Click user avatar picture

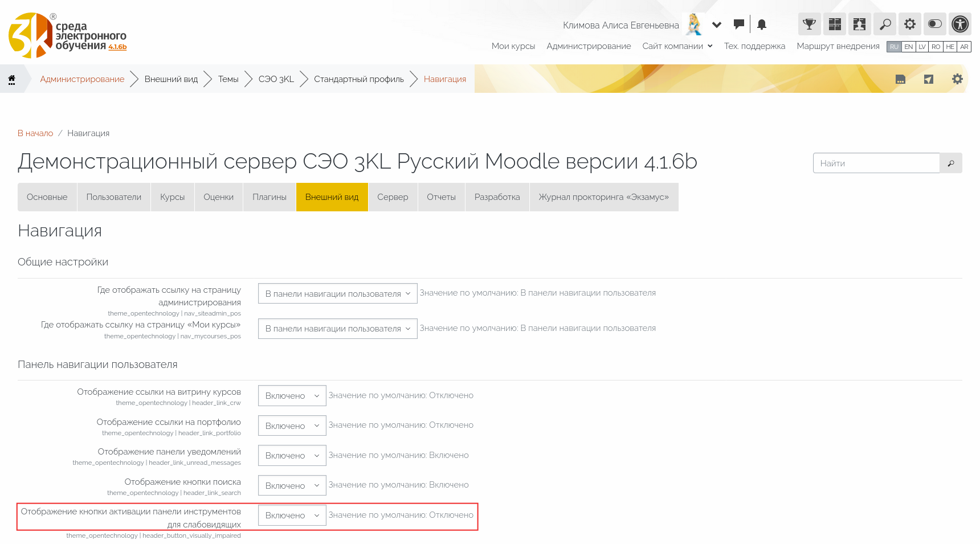[693, 24]
